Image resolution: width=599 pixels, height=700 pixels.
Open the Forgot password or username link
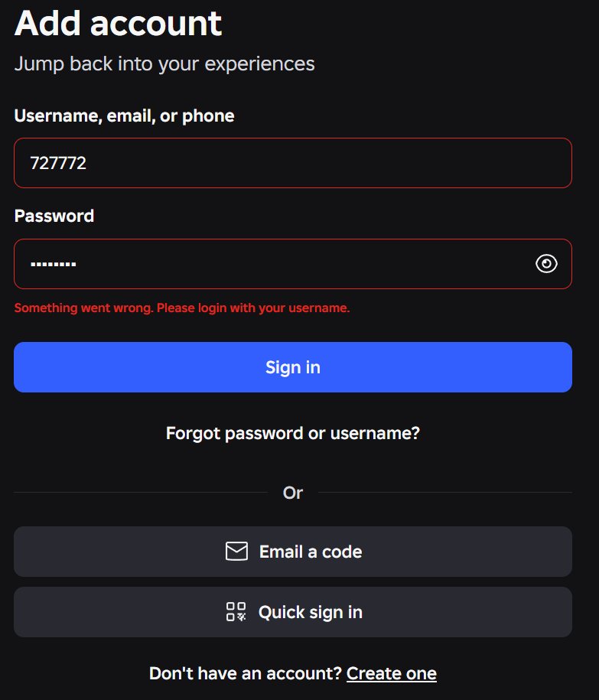tap(293, 434)
